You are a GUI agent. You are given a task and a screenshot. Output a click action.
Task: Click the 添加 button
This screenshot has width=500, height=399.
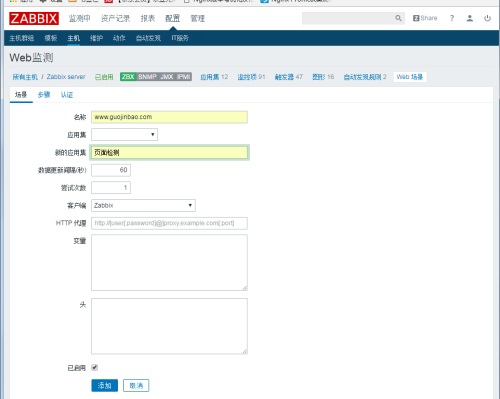click(x=105, y=386)
